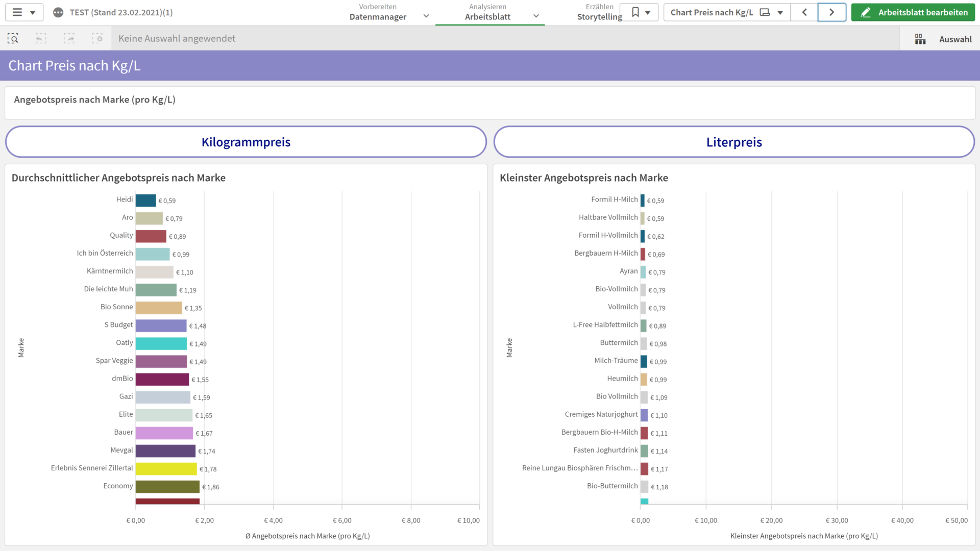Viewport: 980px width, 551px height.
Task: Open the app info circle icon
Action: [58, 12]
